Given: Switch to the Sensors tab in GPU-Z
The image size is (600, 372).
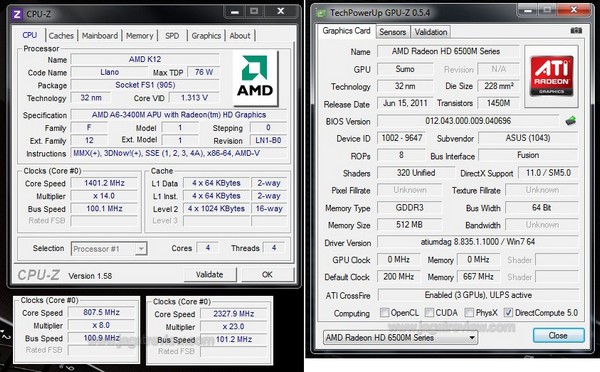Looking at the screenshot, I should [x=393, y=32].
